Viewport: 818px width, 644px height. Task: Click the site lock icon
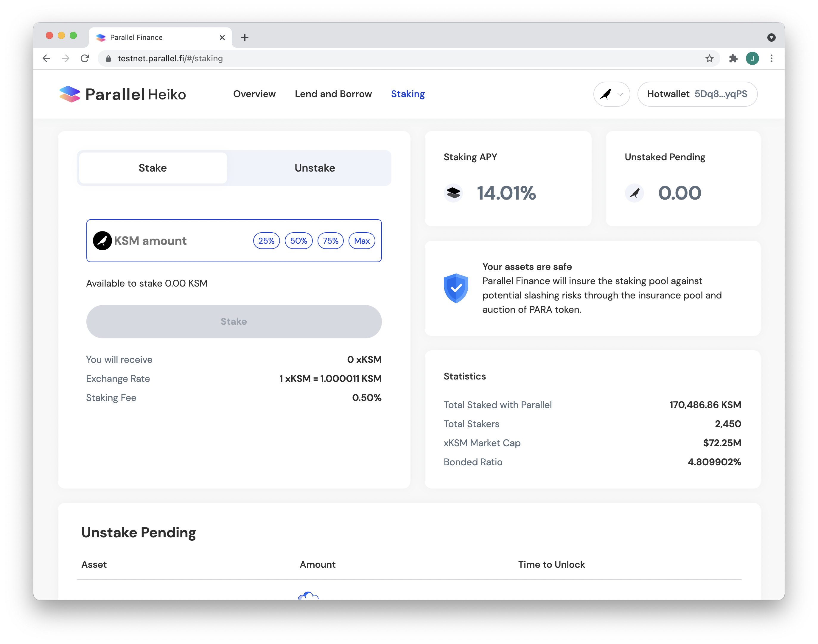click(x=108, y=58)
